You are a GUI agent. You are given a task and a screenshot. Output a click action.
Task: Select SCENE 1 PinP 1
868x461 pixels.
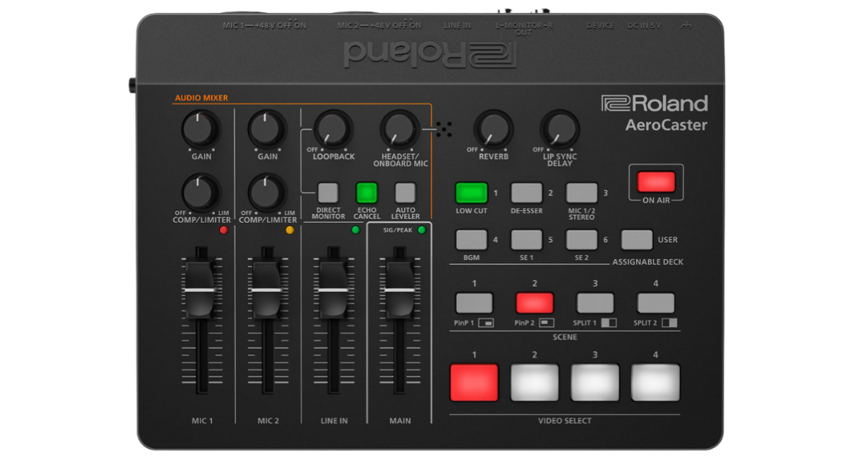[x=474, y=303]
